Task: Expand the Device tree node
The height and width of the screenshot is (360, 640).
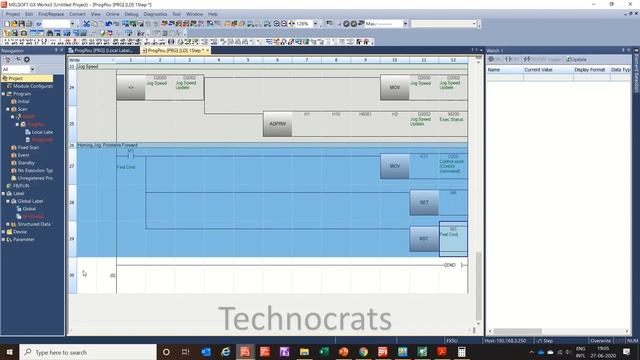Action: point(4,232)
